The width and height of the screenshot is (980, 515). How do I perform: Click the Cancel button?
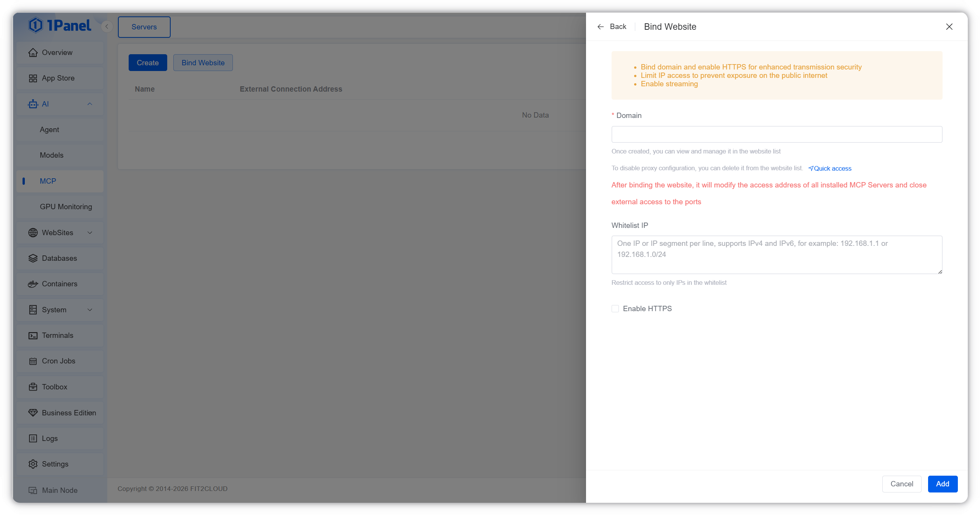[902, 484]
